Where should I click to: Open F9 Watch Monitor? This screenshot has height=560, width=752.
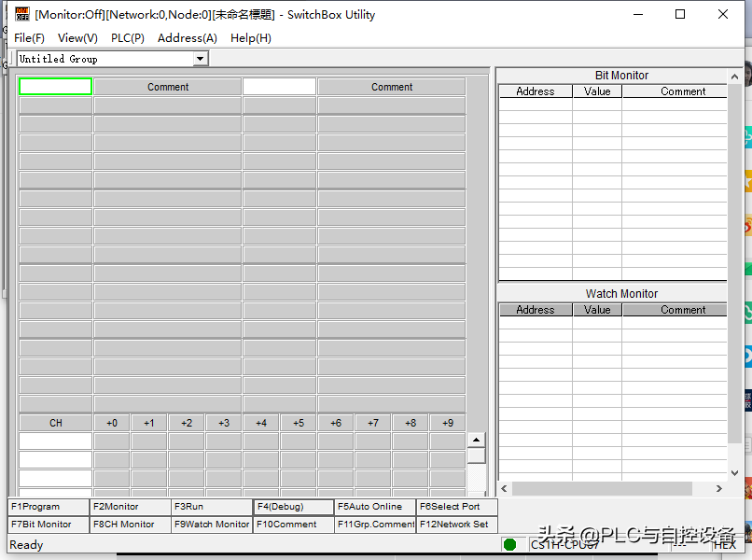tap(212, 525)
